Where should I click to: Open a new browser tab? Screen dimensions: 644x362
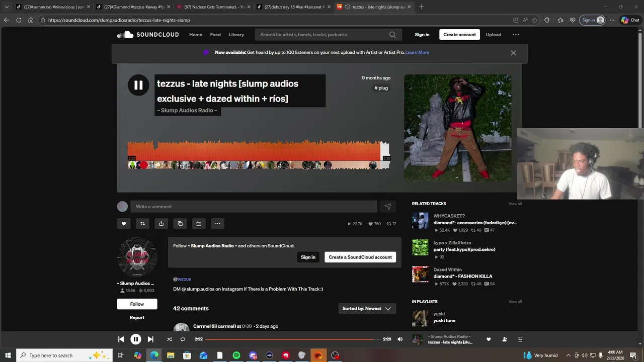click(421, 7)
